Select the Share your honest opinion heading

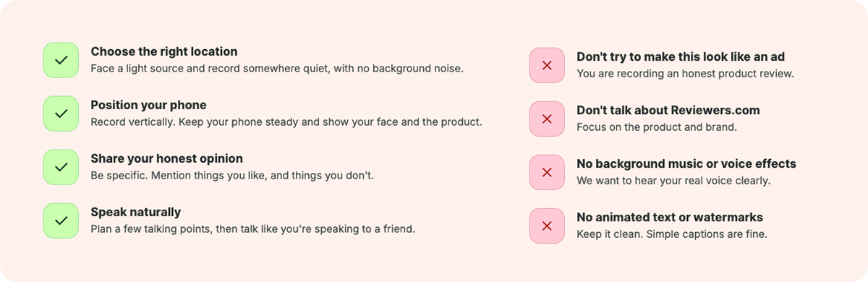(x=166, y=159)
